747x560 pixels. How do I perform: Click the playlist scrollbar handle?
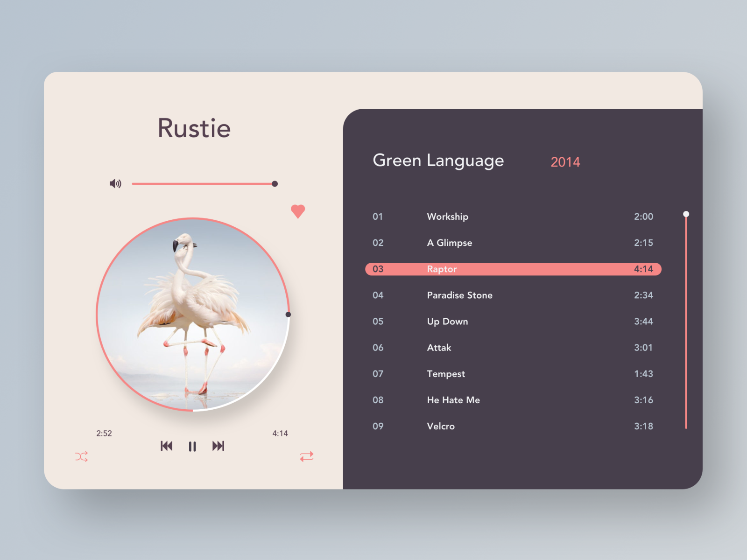pos(686,214)
